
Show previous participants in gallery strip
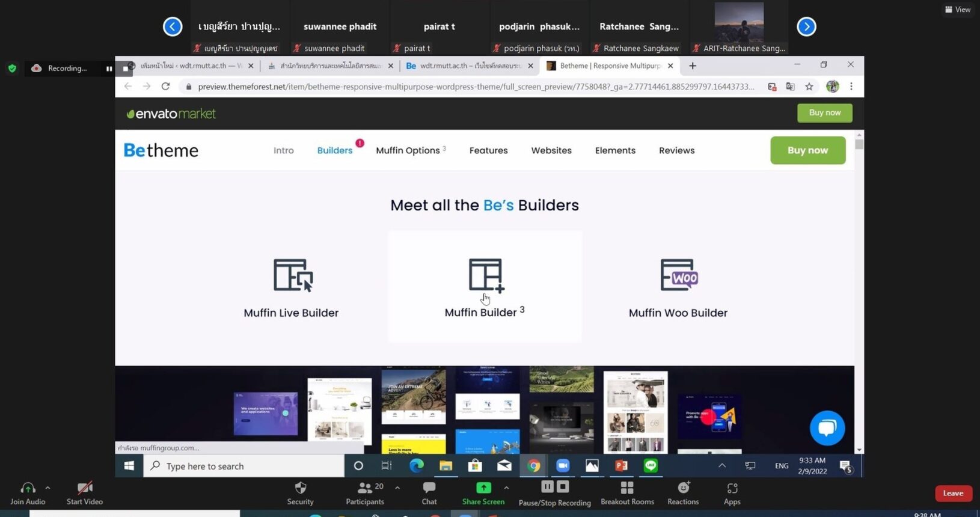tap(173, 26)
